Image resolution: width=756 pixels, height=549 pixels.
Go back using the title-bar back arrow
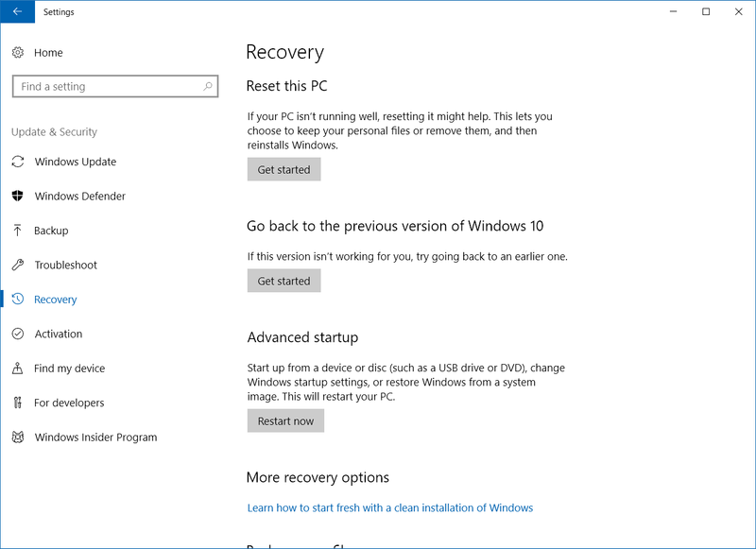coord(17,11)
